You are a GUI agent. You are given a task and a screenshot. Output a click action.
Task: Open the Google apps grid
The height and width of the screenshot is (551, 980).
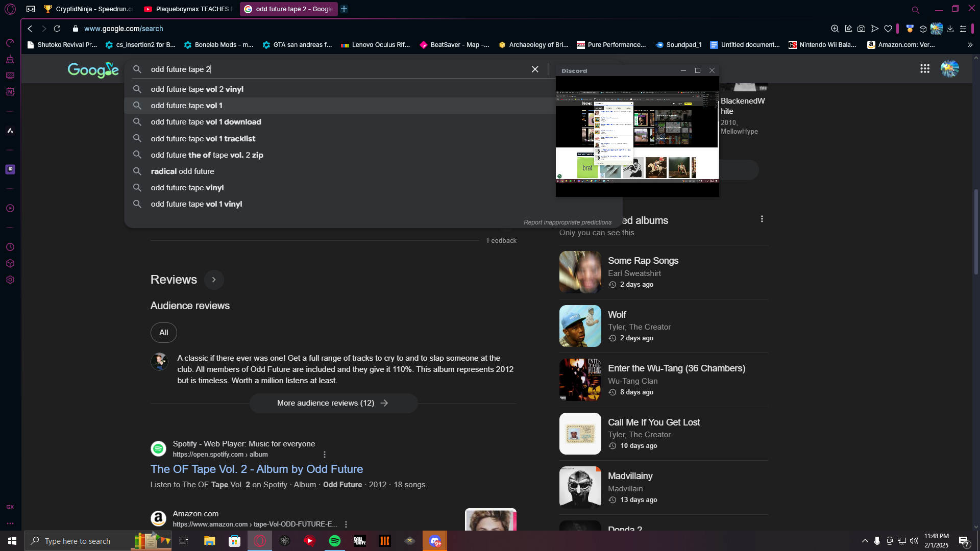[x=925, y=69]
